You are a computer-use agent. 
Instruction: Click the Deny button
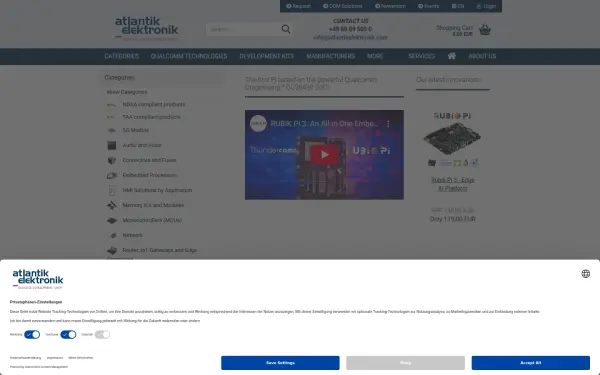pyautogui.click(x=405, y=362)
